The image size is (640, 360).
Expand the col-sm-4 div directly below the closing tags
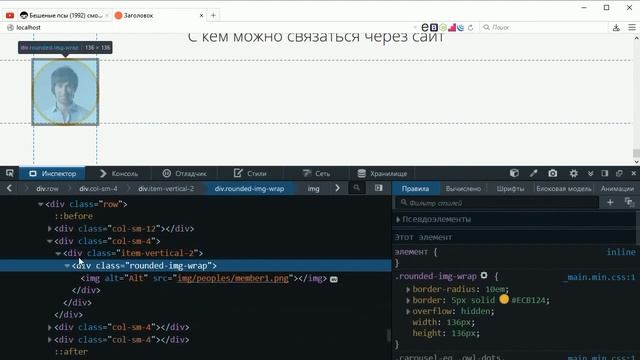click(x=50, y=327)
